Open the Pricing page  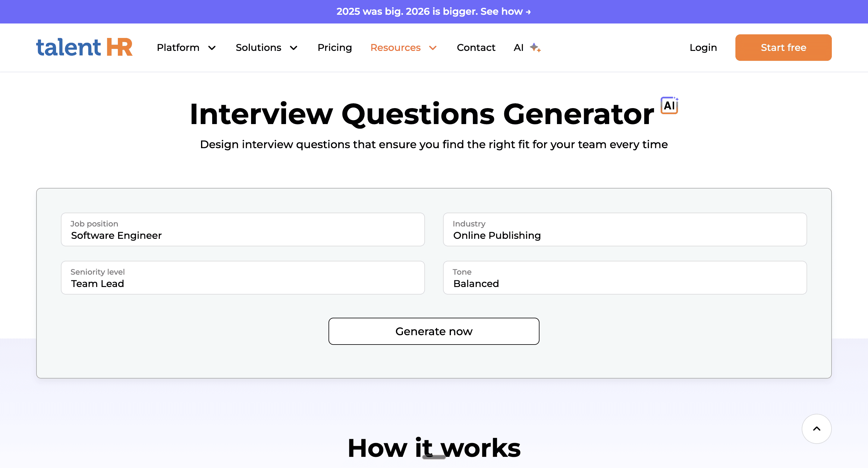[x=335, y=48]
